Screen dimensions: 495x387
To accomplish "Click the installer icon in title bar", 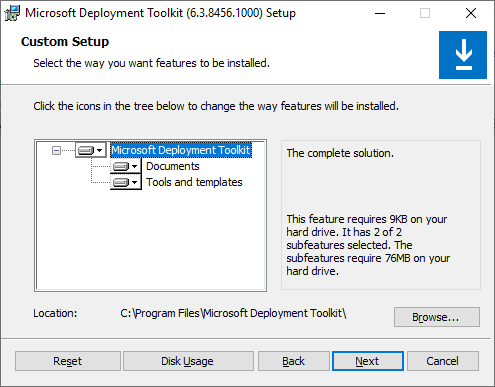I will coord(12,13).
